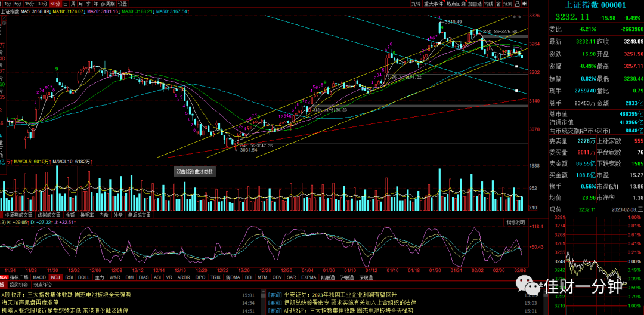
Task: Switch indicator to DMI
Action: pos(130,277)
